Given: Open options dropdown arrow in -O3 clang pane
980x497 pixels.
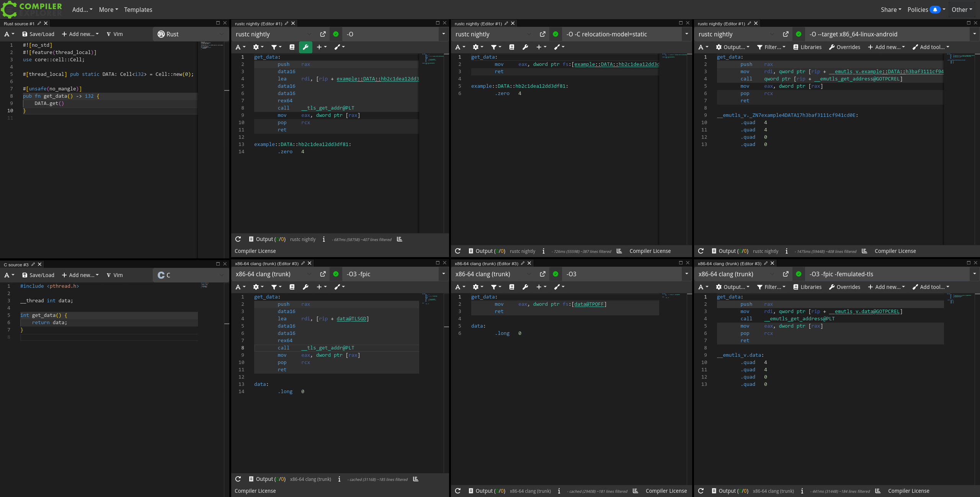Looking at the screenshot, I should pyautogui.click(x=686, y=274).
